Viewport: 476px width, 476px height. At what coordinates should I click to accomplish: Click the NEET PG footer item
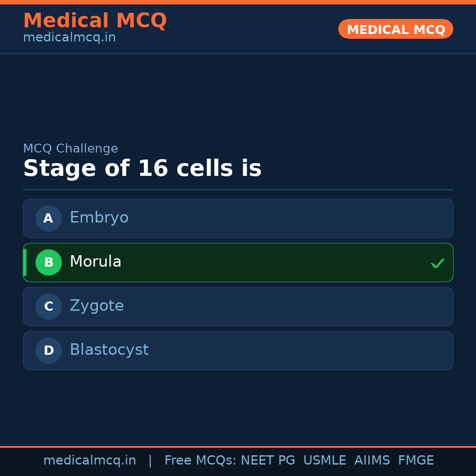[268, 460]
